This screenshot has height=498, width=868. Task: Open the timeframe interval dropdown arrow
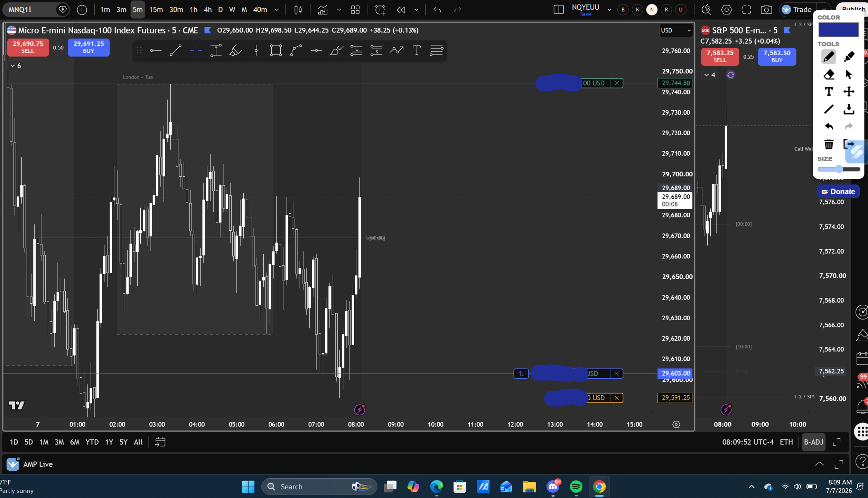[x=277, y=10]
